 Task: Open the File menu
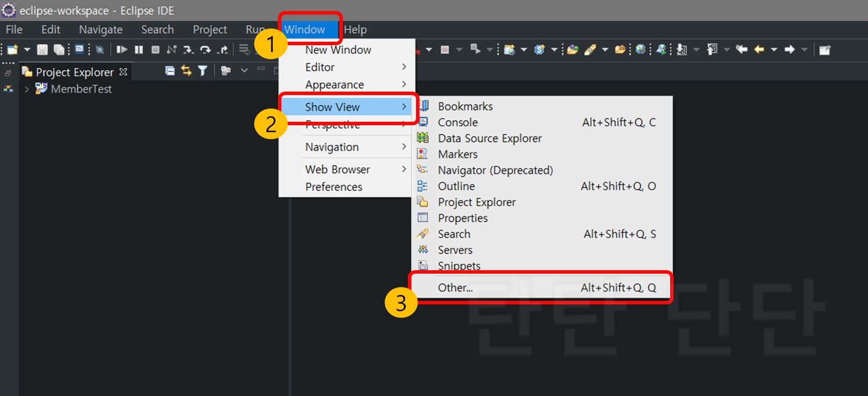(x=14, y=30)
